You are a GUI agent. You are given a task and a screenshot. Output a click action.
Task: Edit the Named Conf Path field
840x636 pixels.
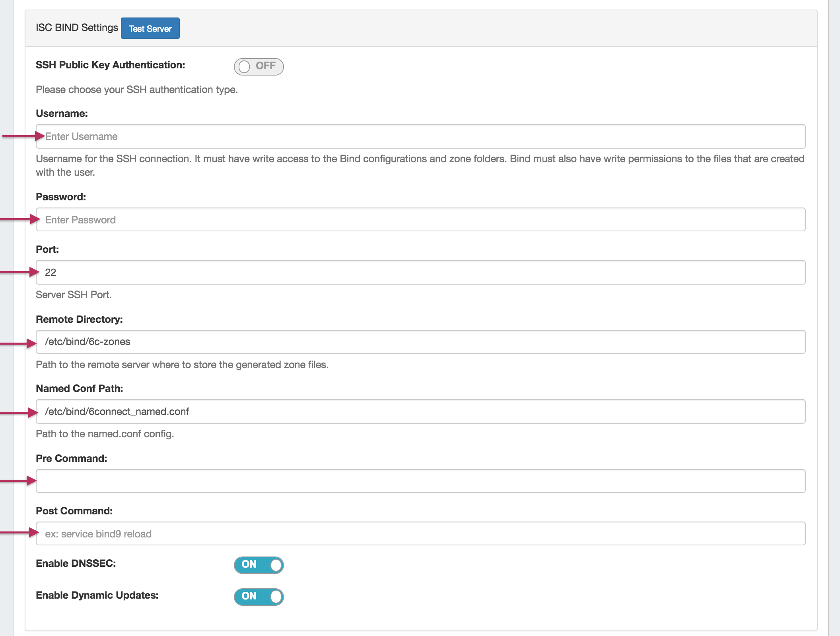(x=420, y=411)
